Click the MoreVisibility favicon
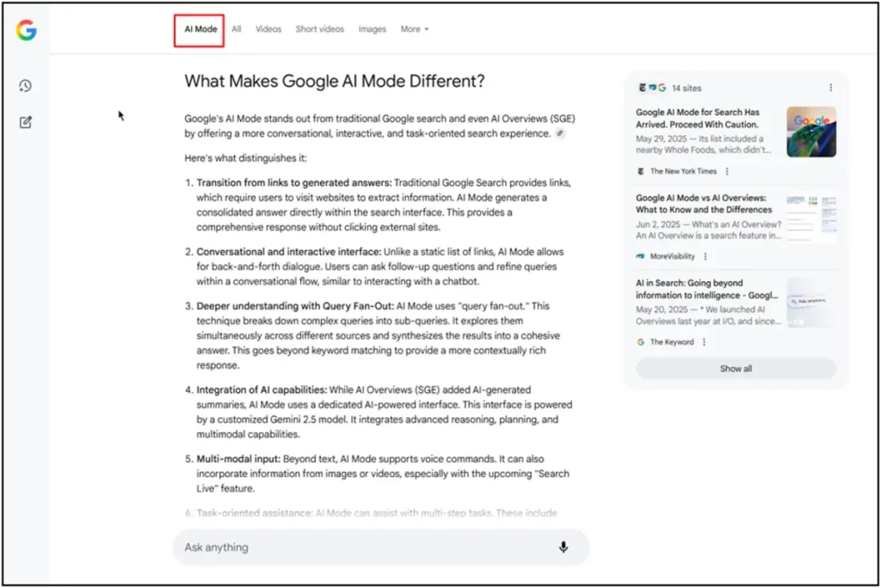Screen dimensions: 881x588 click(639, 256)
